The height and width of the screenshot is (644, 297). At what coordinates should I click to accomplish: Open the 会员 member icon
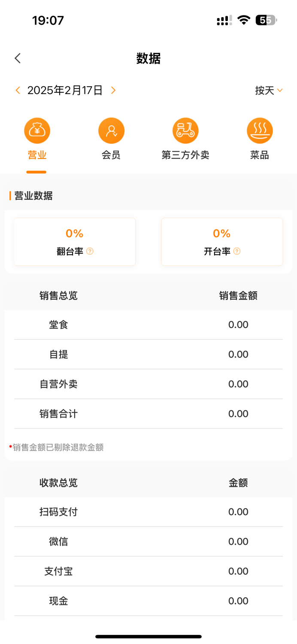[111, 130]
